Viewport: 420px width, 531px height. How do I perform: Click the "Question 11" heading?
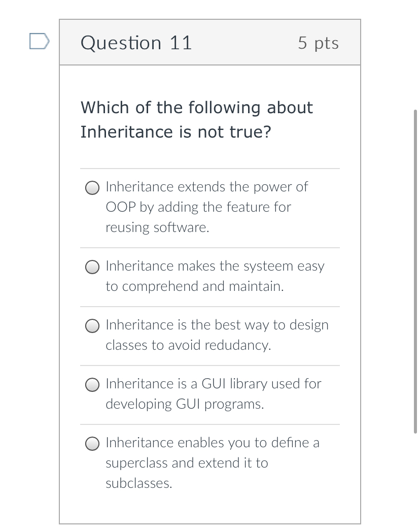click(x=136, y=43)
